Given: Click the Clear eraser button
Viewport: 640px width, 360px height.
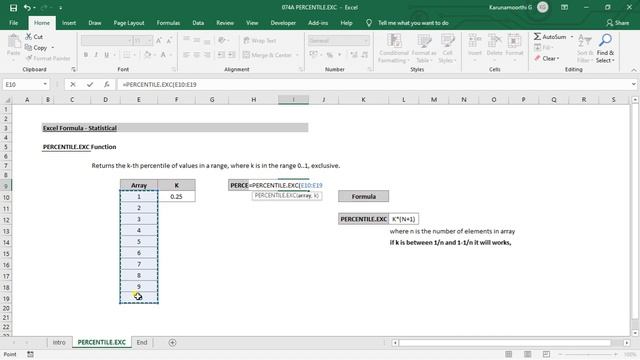Looking at the screenshot, I should pyautogui.click(x=546, y=58).
